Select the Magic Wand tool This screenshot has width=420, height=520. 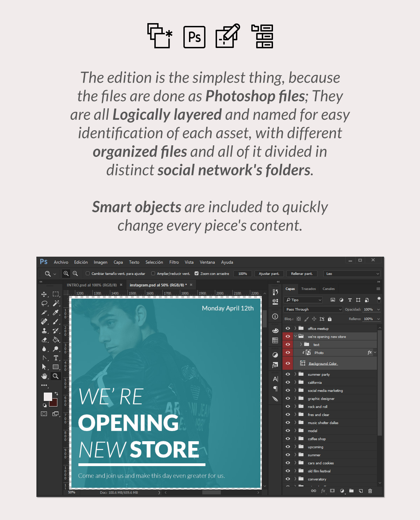pos(56,303)
